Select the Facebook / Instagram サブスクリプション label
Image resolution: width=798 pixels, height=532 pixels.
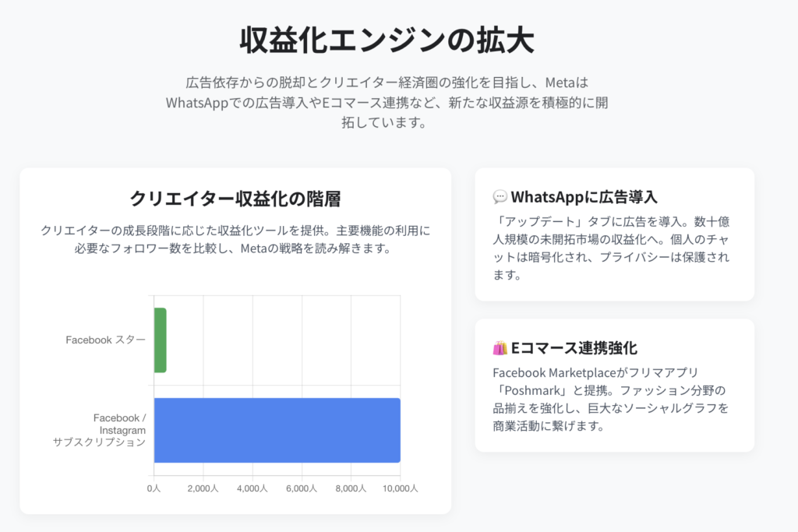[100, 430]
